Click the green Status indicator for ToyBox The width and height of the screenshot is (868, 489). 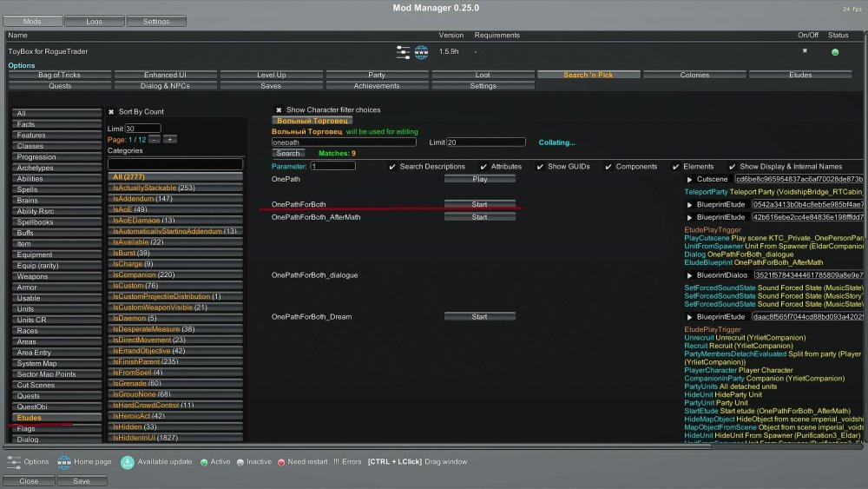[835, 52]
